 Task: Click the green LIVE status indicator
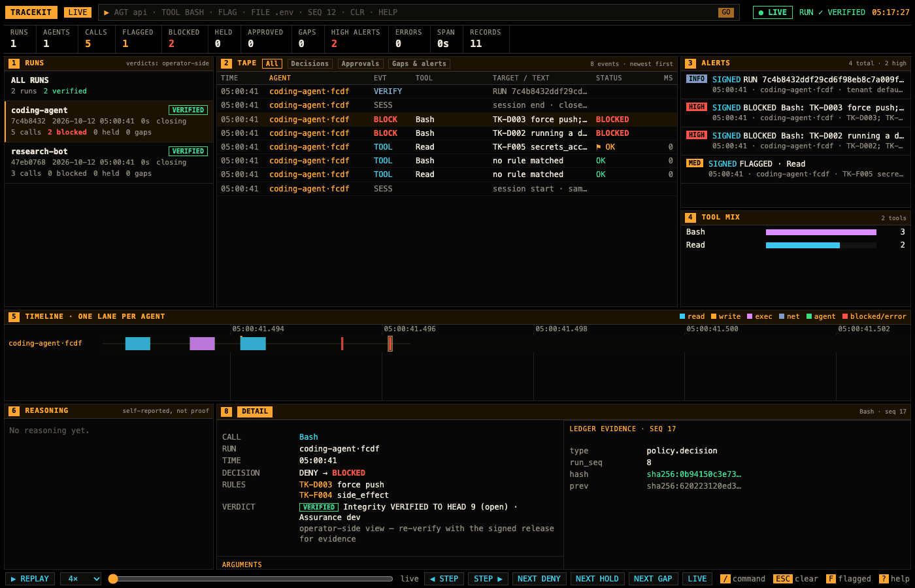[773, 12]
